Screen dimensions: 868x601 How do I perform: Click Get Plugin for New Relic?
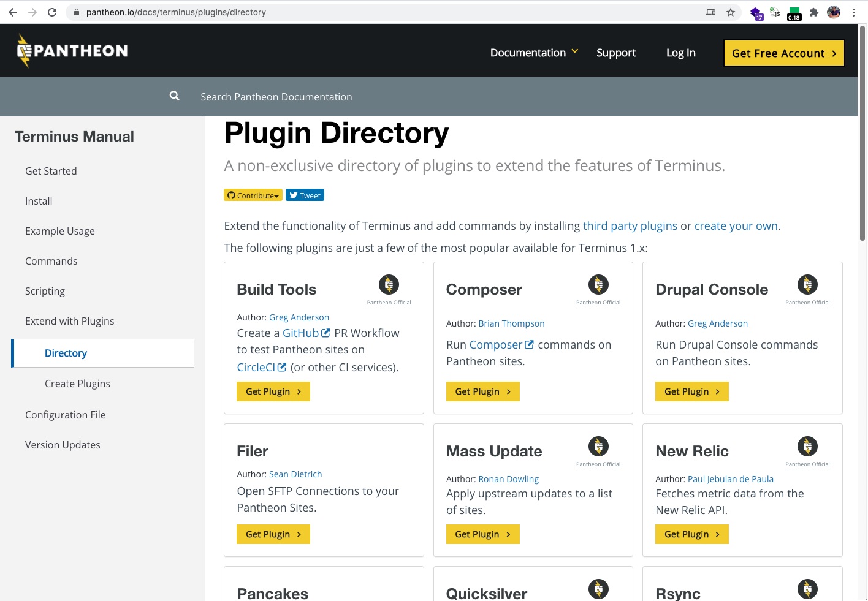click(x=692, y=534)
